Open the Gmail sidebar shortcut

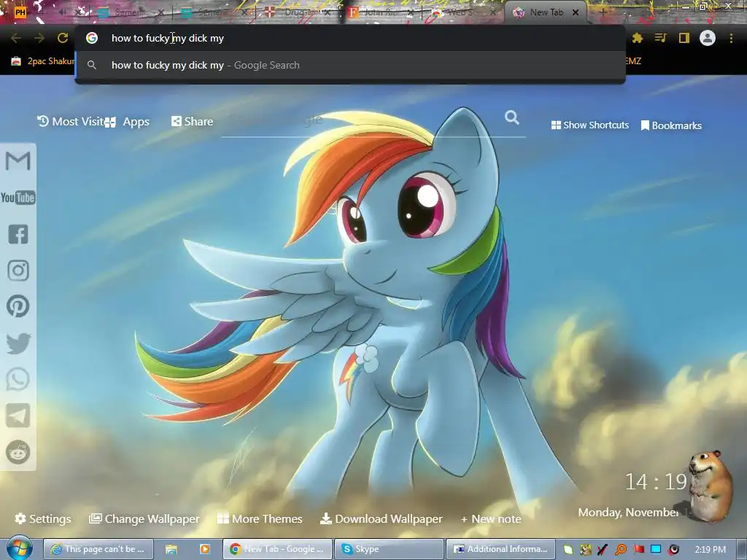18,161
